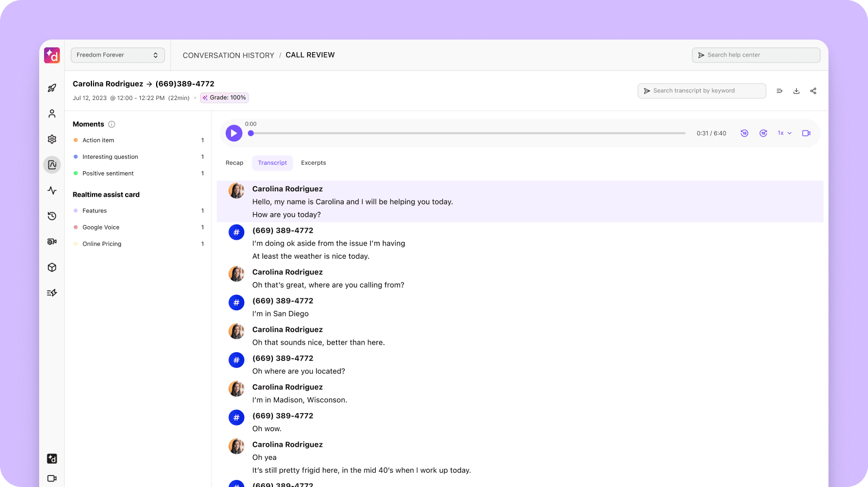Viewport: 868px width, 487px height.
Task: Click 'How are you today?' line
Action: point(287,215)
